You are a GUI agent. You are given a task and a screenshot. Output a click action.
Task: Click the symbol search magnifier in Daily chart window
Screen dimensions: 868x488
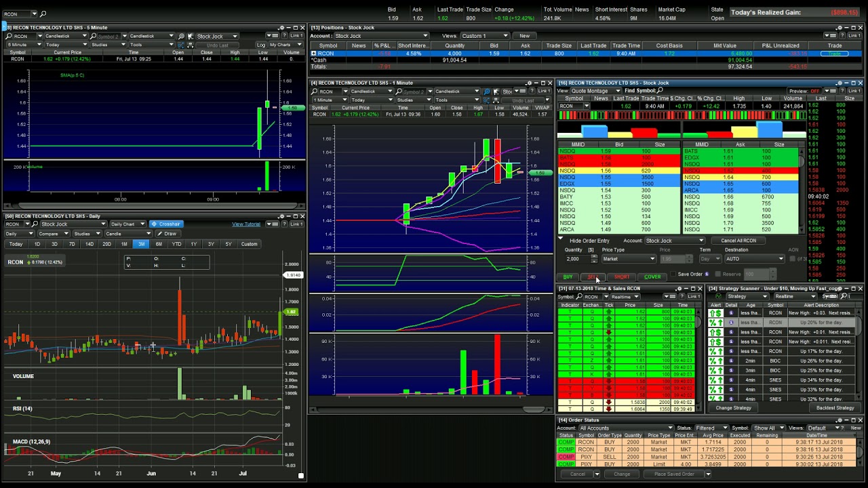point(35,224)
